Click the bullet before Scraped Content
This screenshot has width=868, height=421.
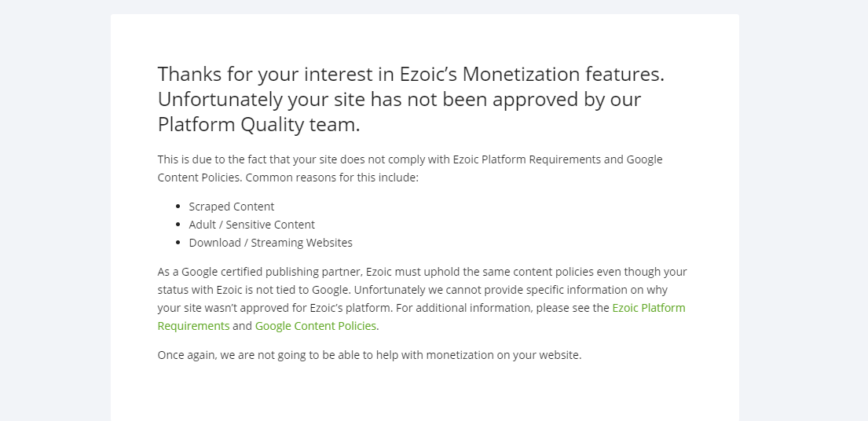pos(178,207)
